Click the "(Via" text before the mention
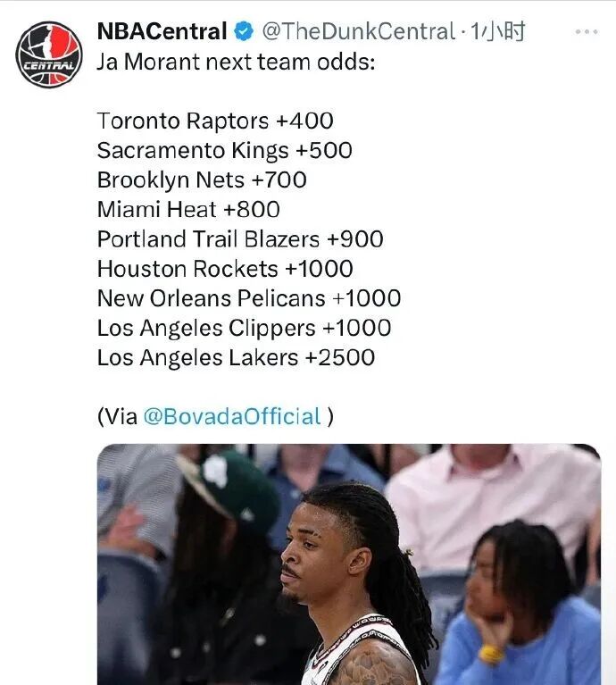This screenshot has height=685, width=616. 117,416
